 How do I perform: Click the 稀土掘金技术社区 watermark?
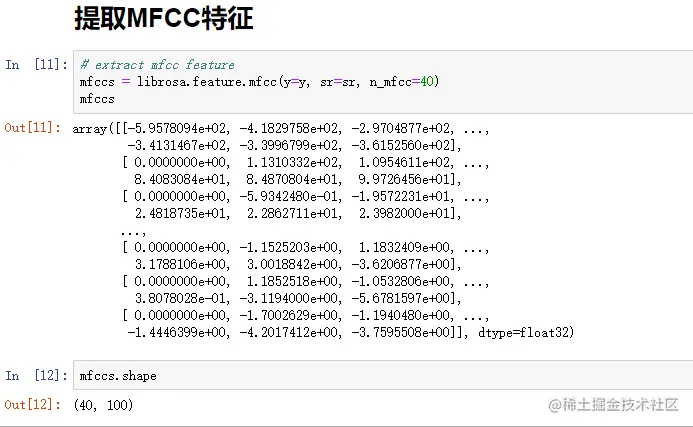tap(613, 404)
